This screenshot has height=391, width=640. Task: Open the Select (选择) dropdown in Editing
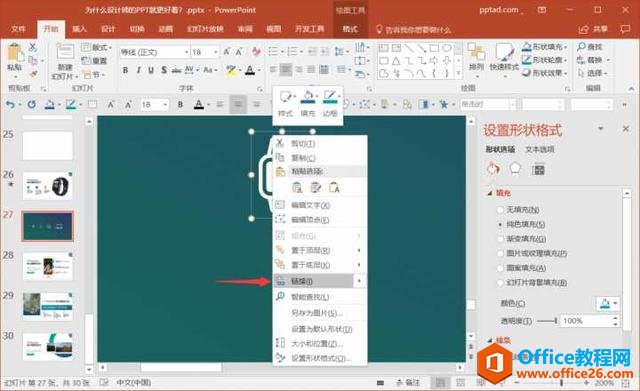593,73
